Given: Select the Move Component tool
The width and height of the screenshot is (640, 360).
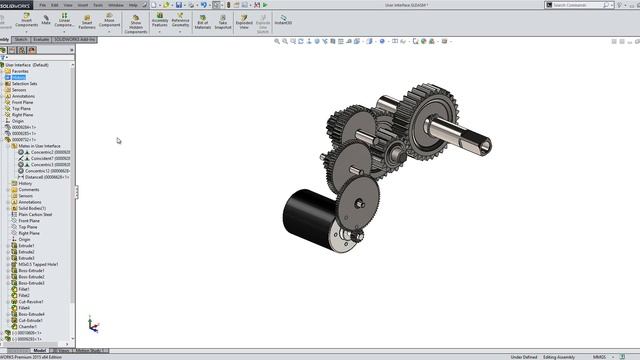Looking at the screenshot, I should coord(109,20).
